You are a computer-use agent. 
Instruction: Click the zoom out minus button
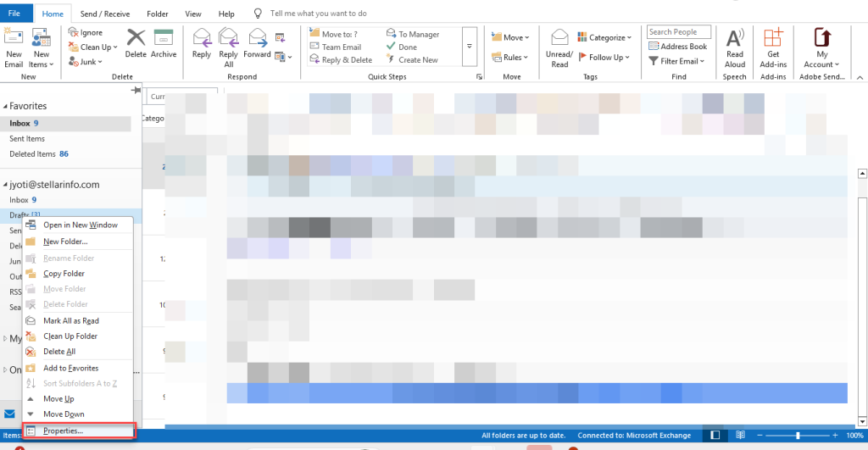click(759, 436)
